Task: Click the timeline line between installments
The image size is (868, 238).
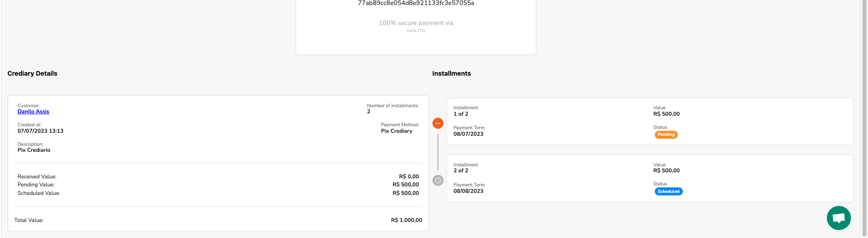Action: (438, 152)
